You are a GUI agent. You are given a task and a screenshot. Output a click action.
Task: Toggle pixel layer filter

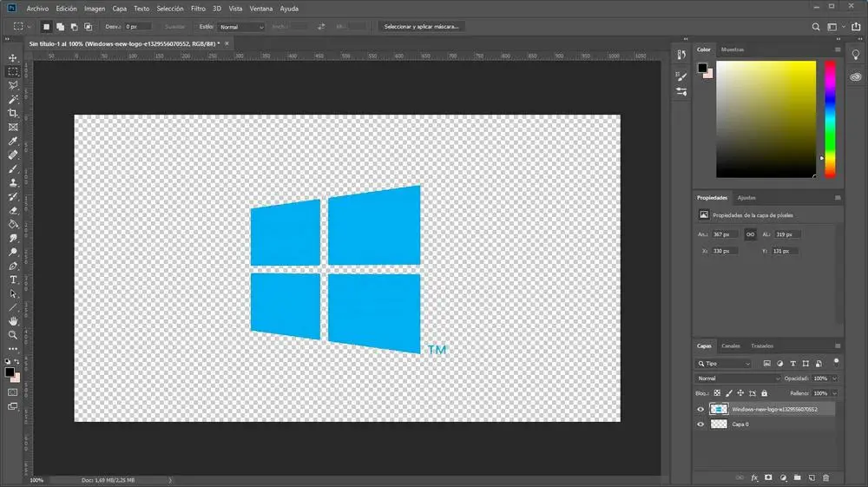pos(766,364)
